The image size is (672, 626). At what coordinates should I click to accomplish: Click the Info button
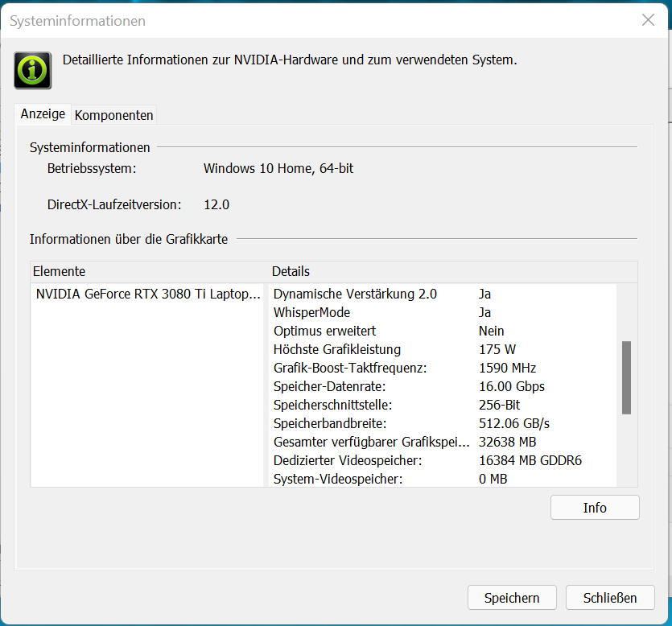(595, 507)
